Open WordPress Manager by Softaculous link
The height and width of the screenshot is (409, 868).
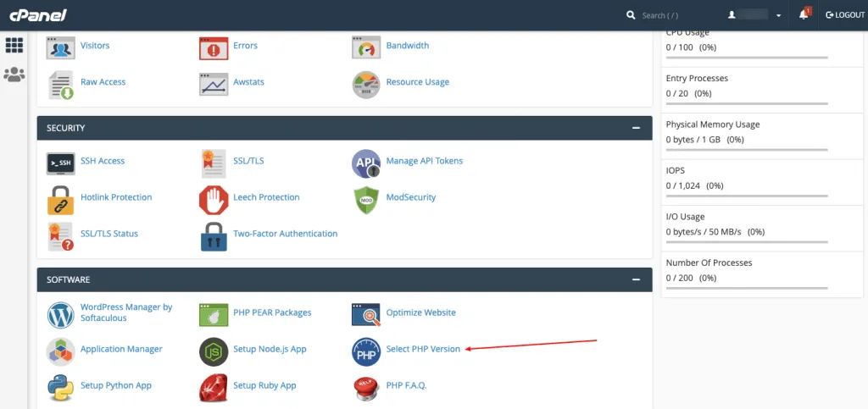pos(126,312)
